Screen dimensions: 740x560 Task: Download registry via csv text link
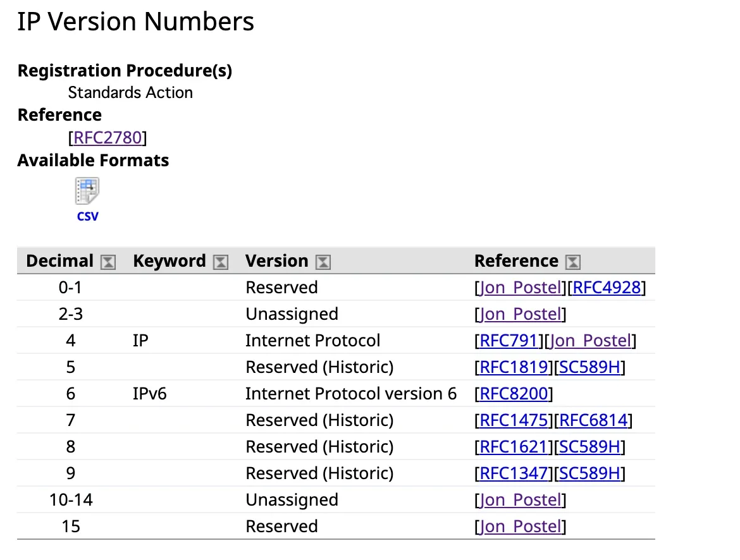87,216
